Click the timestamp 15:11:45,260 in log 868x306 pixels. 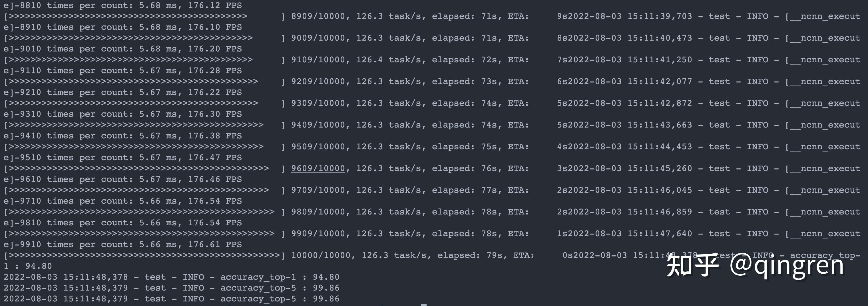[660, 168]
